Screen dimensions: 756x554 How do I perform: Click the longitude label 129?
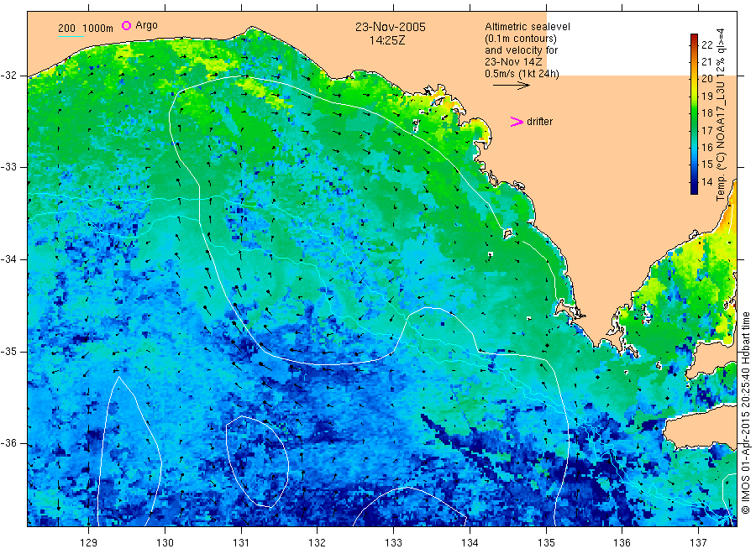88,543
